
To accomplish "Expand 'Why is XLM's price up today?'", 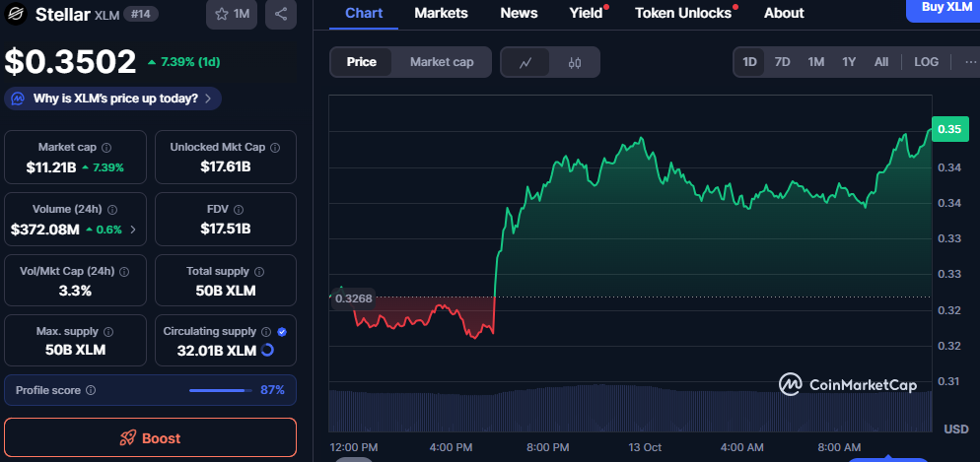I will point(113,99).
